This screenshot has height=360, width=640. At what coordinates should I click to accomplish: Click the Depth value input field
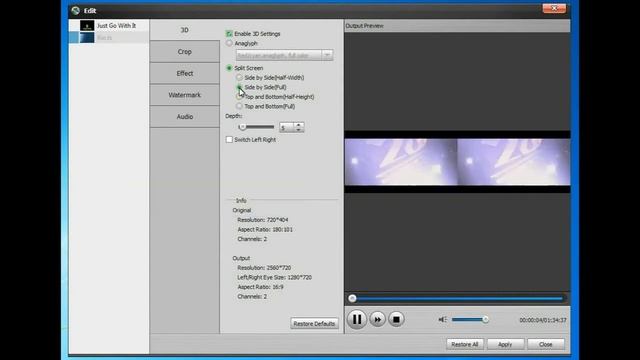287,128
